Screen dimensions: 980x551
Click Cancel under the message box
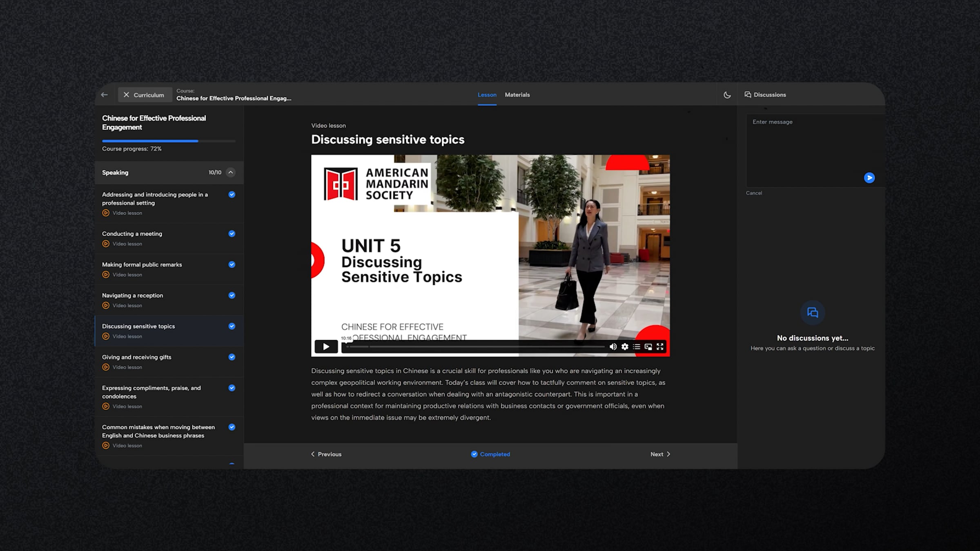(x=754, y=193)
